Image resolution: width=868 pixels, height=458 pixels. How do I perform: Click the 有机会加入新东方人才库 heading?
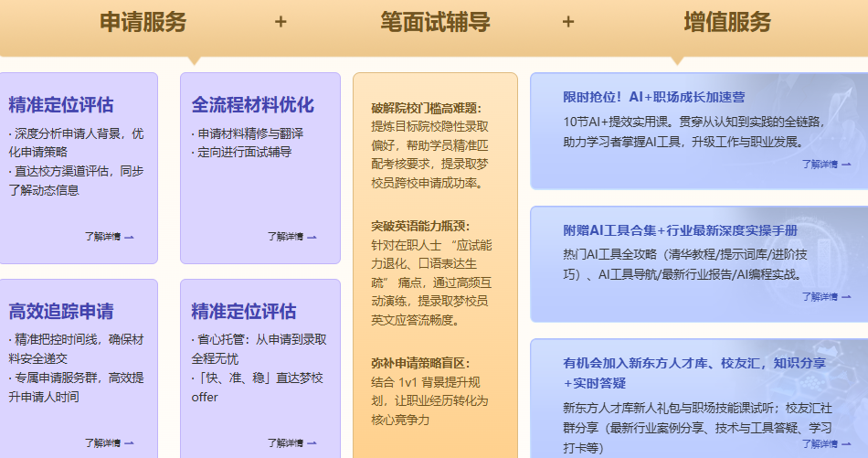pyautogui.click(x=694, y=373)
